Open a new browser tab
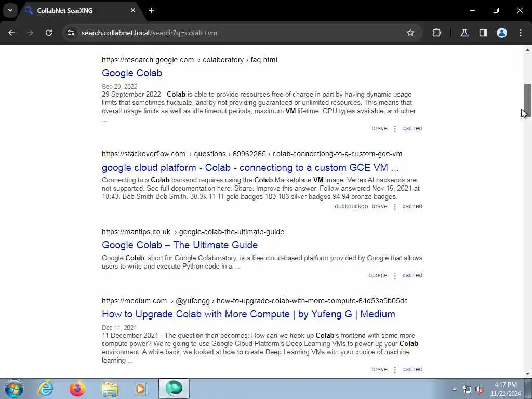The height and width of the screenshot is (399, 532). coord(152,10)
